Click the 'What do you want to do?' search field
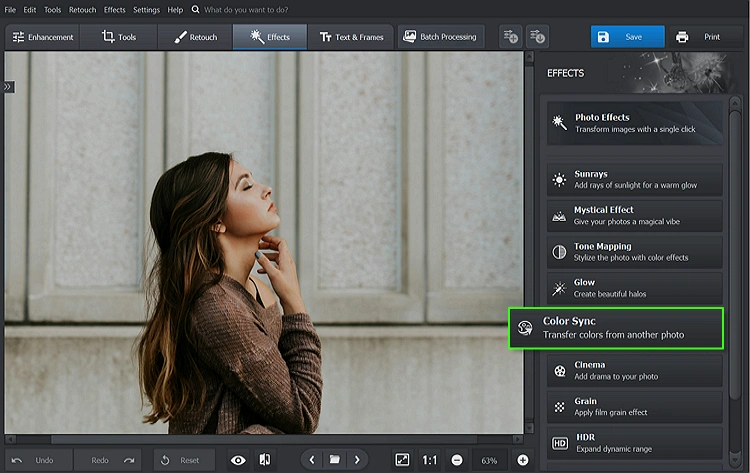 pyautogui.click(x=246, y=10)
